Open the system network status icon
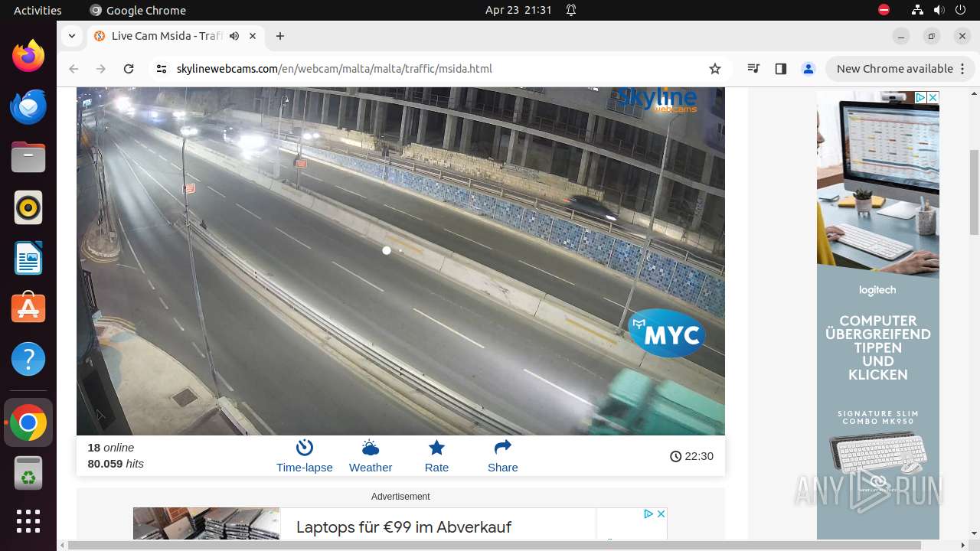 (x=917, y=10)
